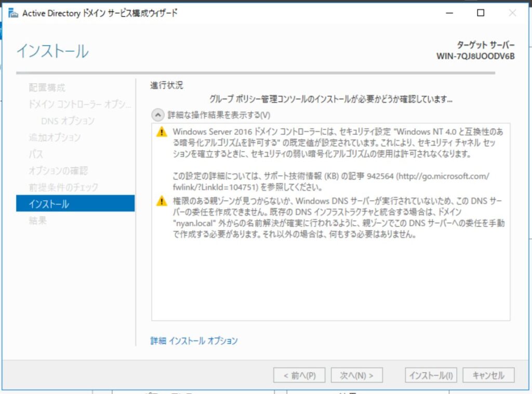Screen dimensions: 532x394
Task: Select the 配置構成 step in the sidebar
Action: point(47,88)
